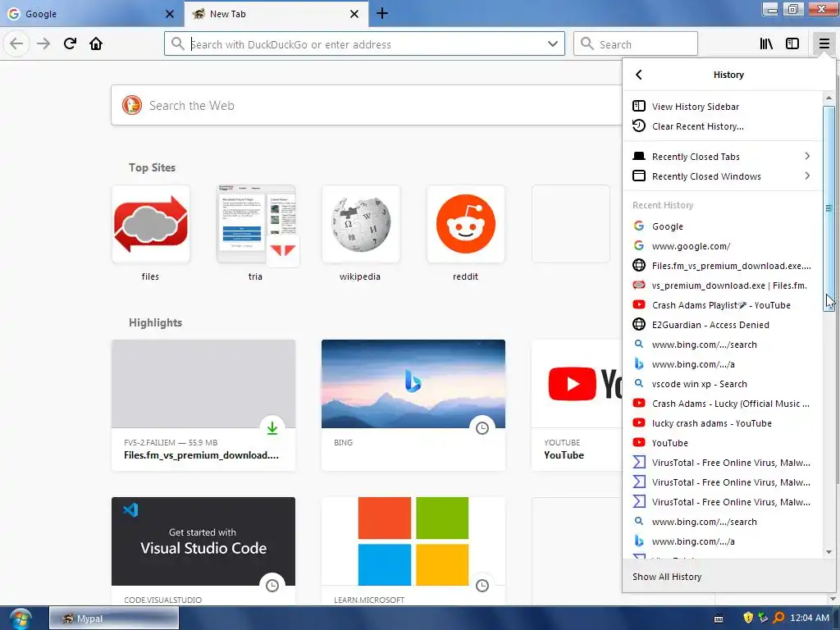Open the Windows Start orb

pos(21,619)
